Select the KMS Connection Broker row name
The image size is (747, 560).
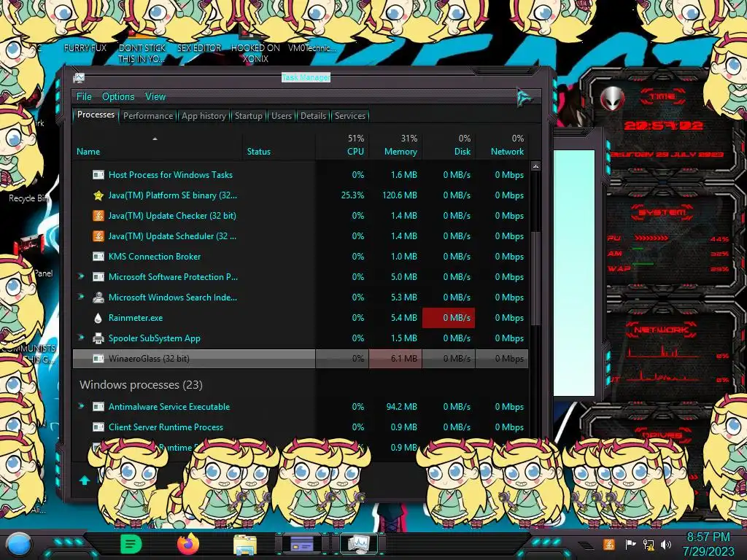(155, 257)
